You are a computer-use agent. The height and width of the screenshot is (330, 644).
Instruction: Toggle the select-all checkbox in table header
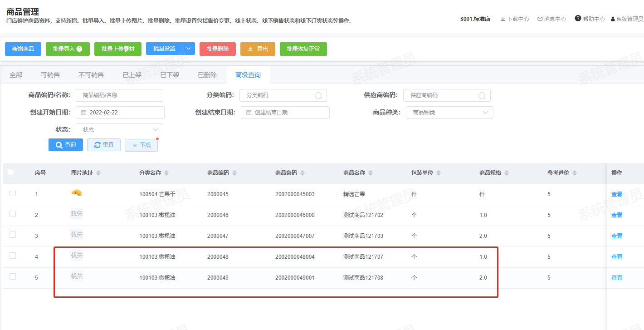coord(11,172)
